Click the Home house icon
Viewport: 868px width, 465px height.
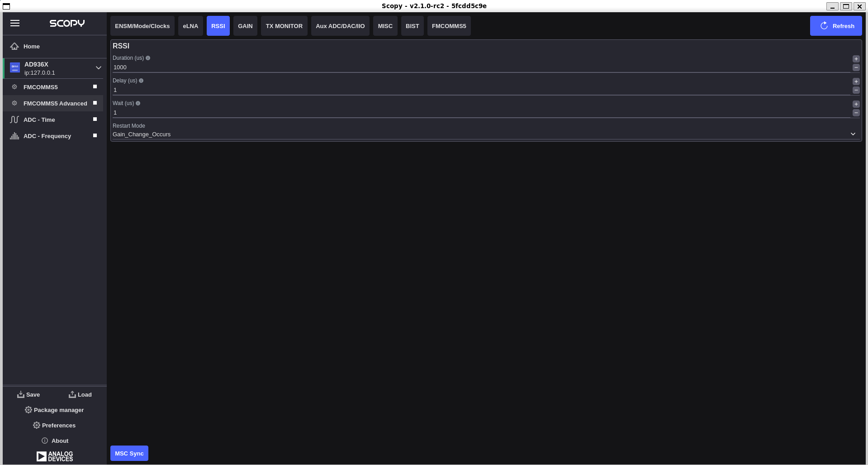coord(14,46)
